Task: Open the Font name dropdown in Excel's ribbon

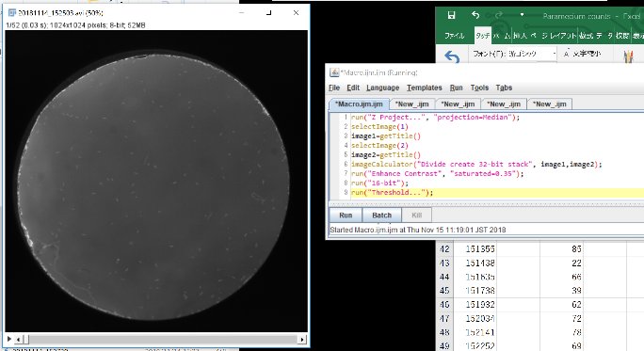Action: (x=554, y=54)
